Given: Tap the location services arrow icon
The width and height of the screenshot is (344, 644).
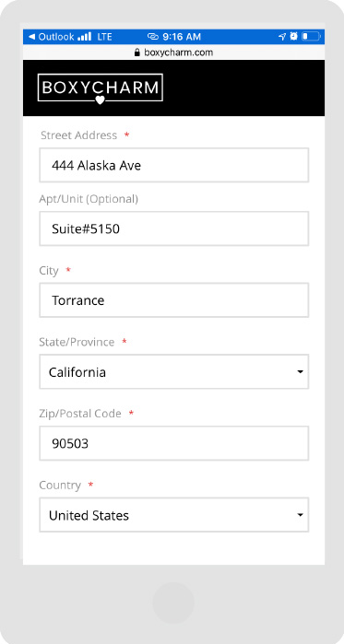Looking at the screenshot, I should [282, 37].
